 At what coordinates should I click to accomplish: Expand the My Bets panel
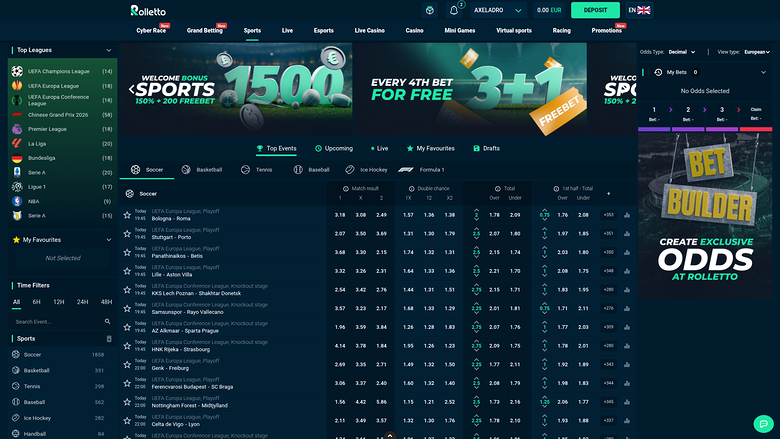(764, 73)
